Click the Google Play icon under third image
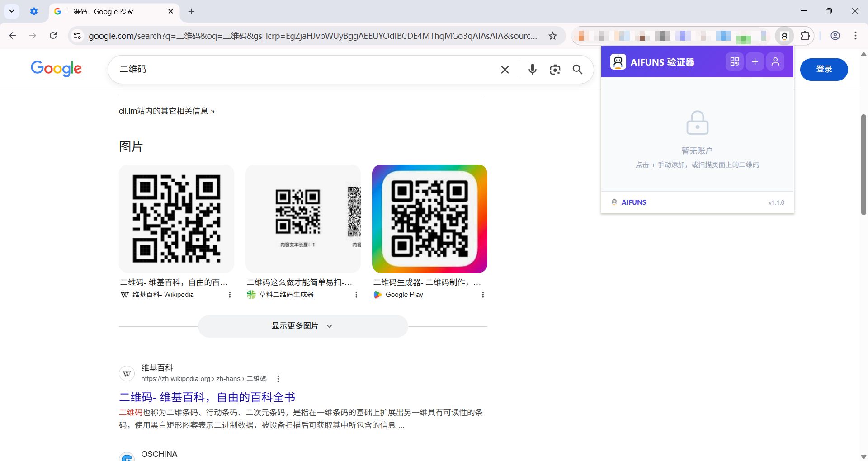The height and width of the screenshot is (461, 868). 378,295
